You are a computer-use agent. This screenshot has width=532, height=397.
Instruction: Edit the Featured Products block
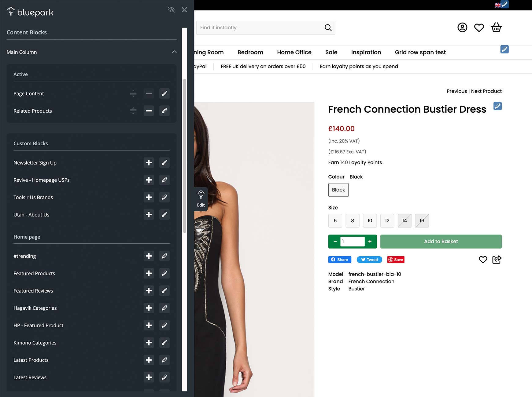click(x=164, y=273)
